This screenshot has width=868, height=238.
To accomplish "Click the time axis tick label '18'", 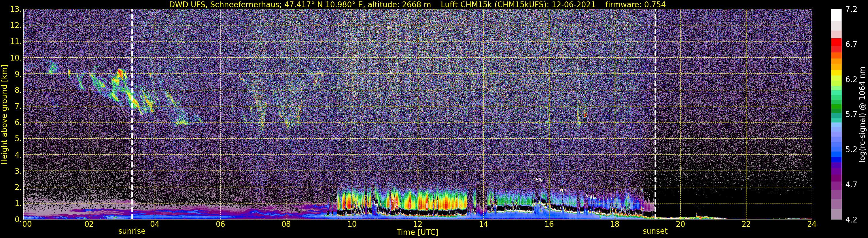I will pyautogui.click(x=614, y=224).
